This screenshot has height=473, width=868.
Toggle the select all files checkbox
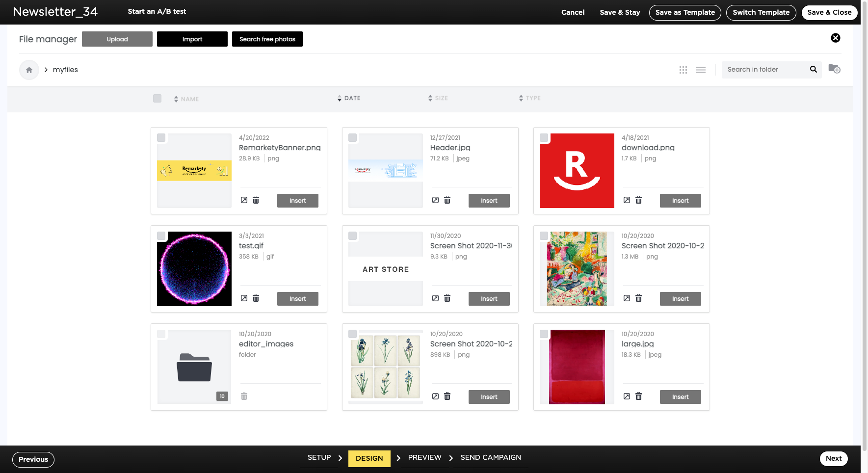coord(157,98)
